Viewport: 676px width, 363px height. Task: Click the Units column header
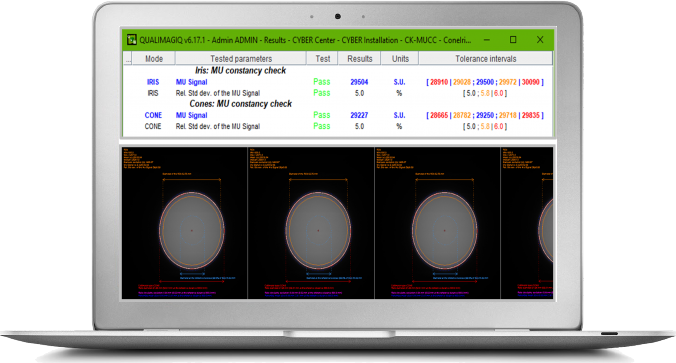[400, 59]
